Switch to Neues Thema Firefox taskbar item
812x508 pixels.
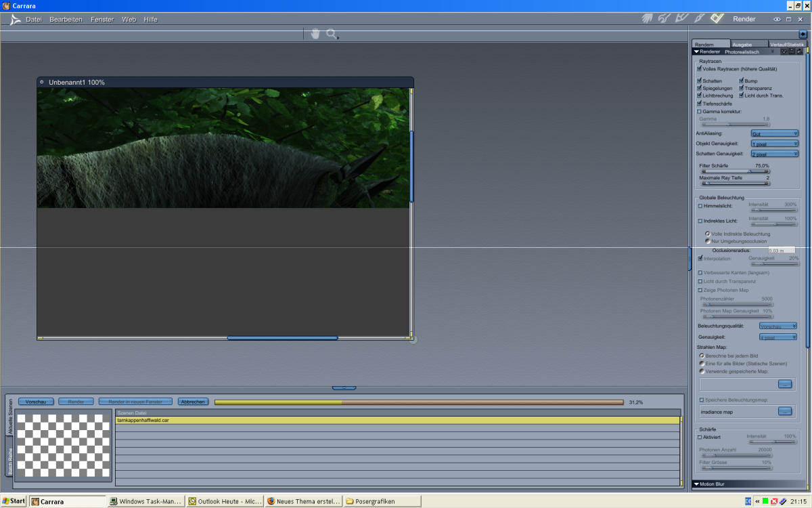304,501
